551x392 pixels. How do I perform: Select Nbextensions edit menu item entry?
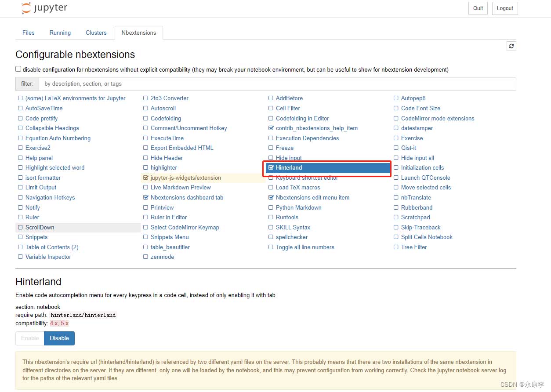pos(312,198)
